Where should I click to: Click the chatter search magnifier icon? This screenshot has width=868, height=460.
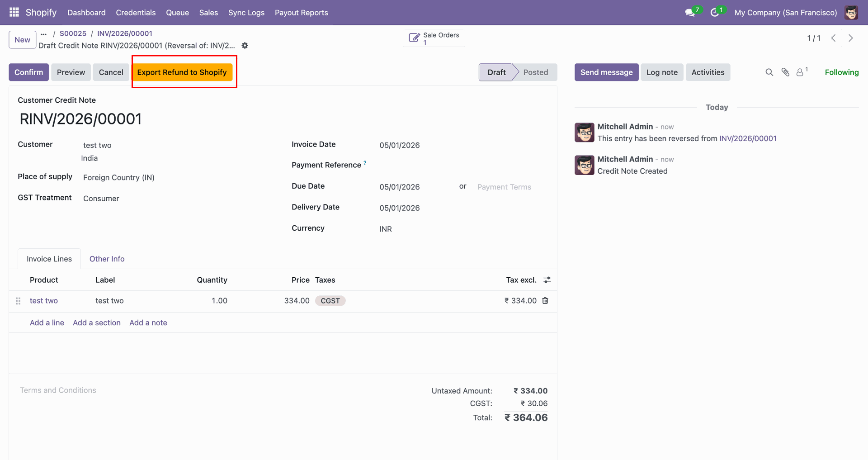pyautogui.click(x=769, y=72)
